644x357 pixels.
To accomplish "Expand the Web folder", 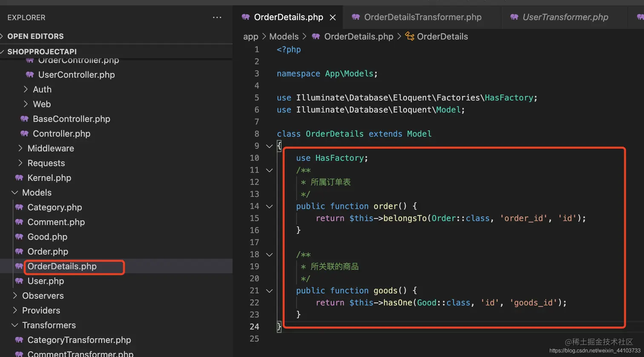I will click(x=42, y=104).
